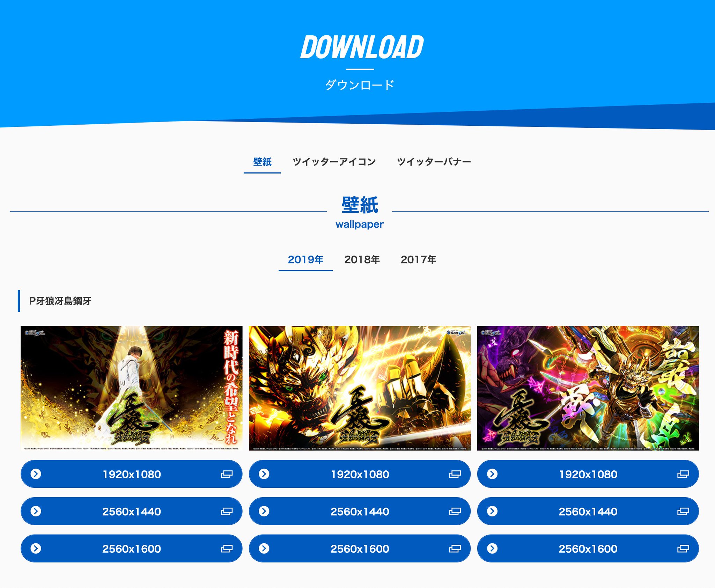
Task: Download first wallpaper in 2560x1440
Action: point(132,512)
